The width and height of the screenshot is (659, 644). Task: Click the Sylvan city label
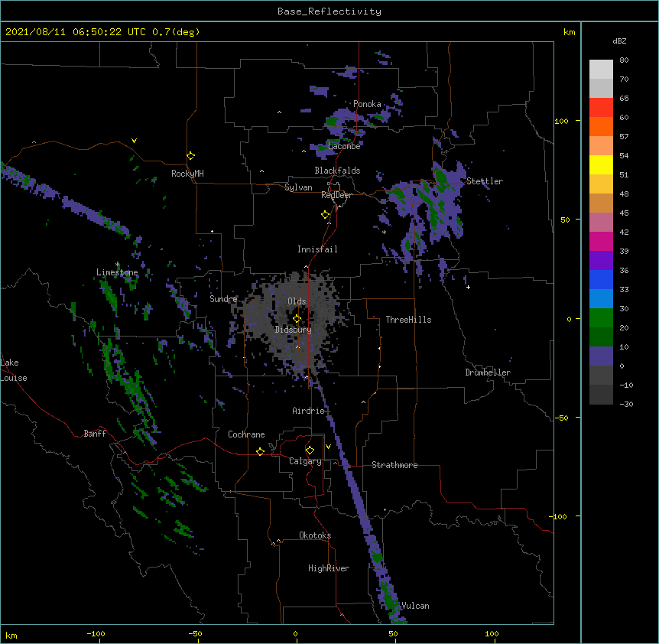point(298,187)
